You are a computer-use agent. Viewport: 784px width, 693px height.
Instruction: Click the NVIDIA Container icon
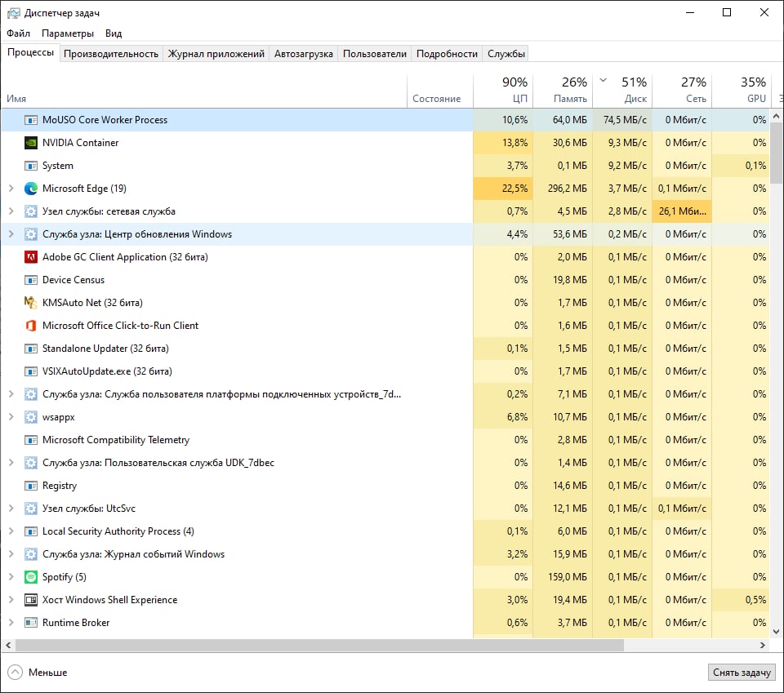coord(31,143)
